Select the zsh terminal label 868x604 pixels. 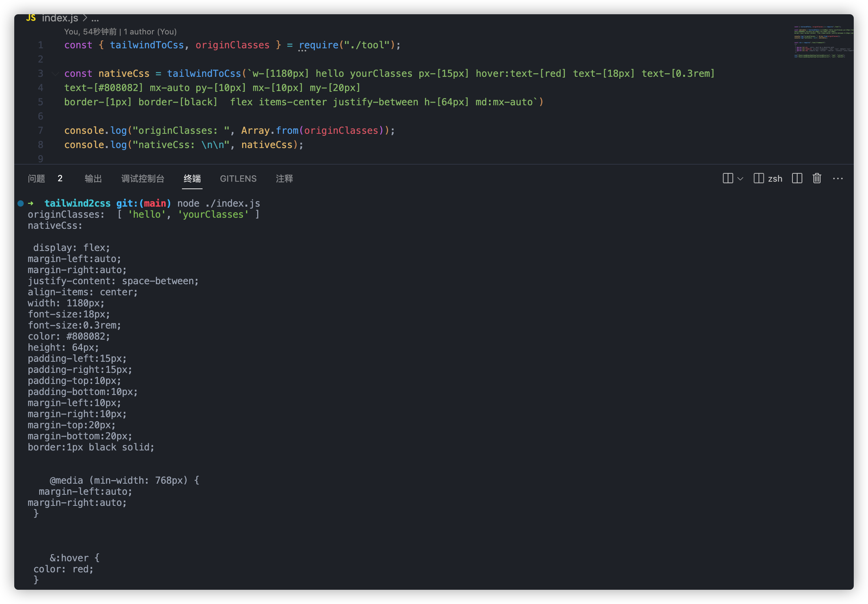(775, 179)
